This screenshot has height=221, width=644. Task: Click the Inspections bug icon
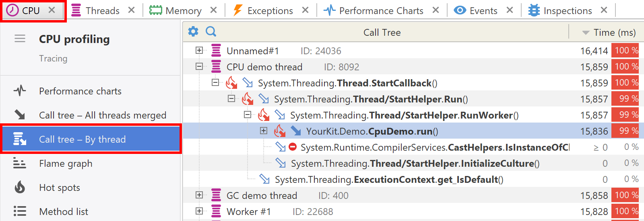click(x=534, y=10)
